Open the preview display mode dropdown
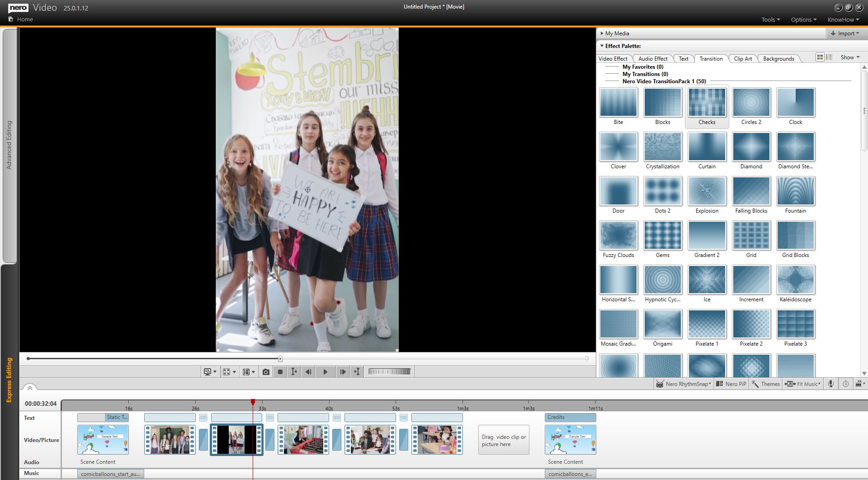Viewport: 868px width, 480px height. tap(210, 372)
